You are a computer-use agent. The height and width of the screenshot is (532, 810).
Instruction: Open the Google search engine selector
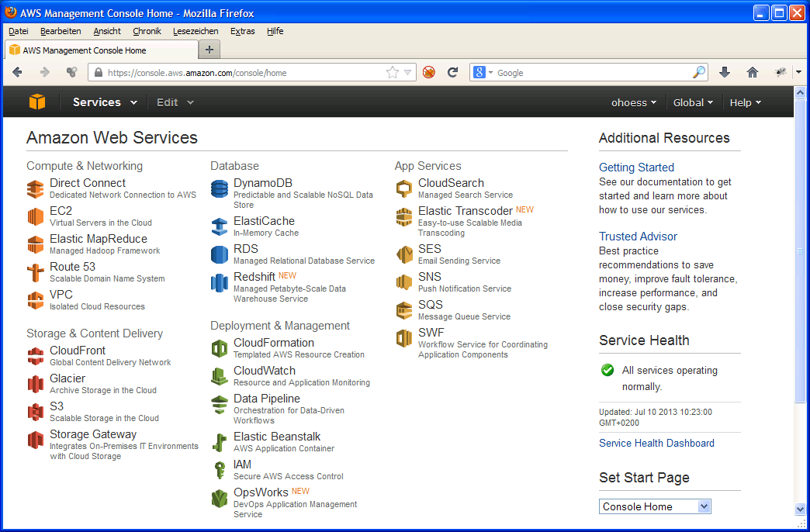tap(483, 72)
